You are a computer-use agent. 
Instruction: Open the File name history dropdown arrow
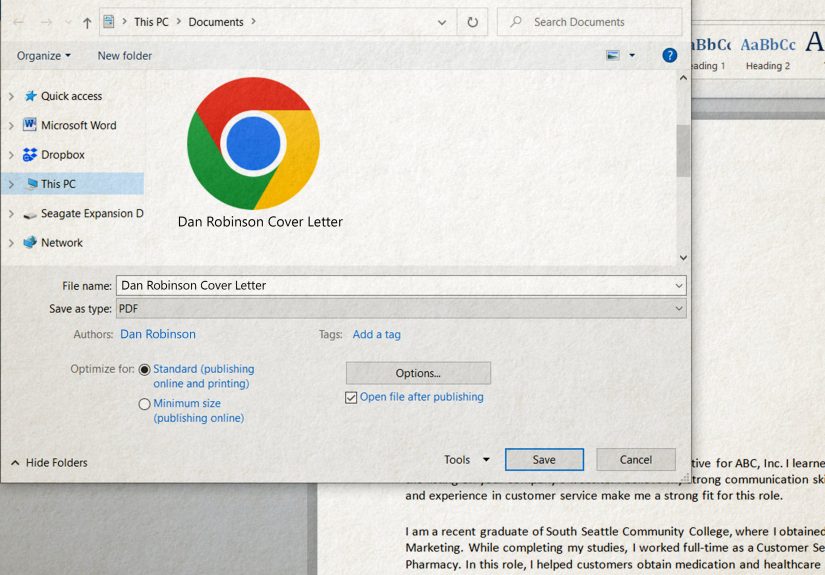(679, 286)
